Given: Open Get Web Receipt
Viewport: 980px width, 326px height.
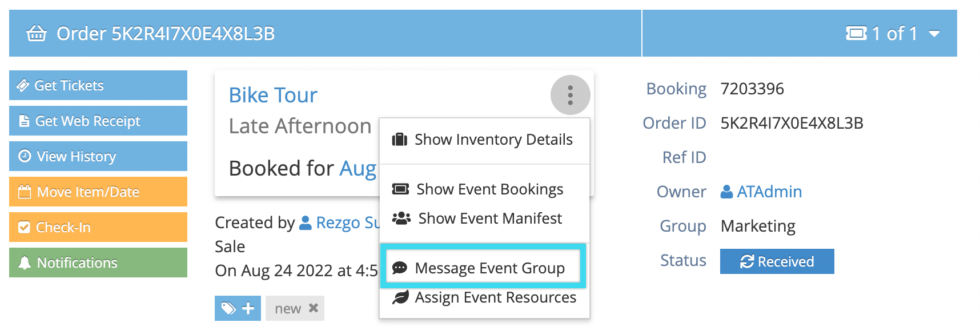Looking at the screenshot, I should 98,121.
